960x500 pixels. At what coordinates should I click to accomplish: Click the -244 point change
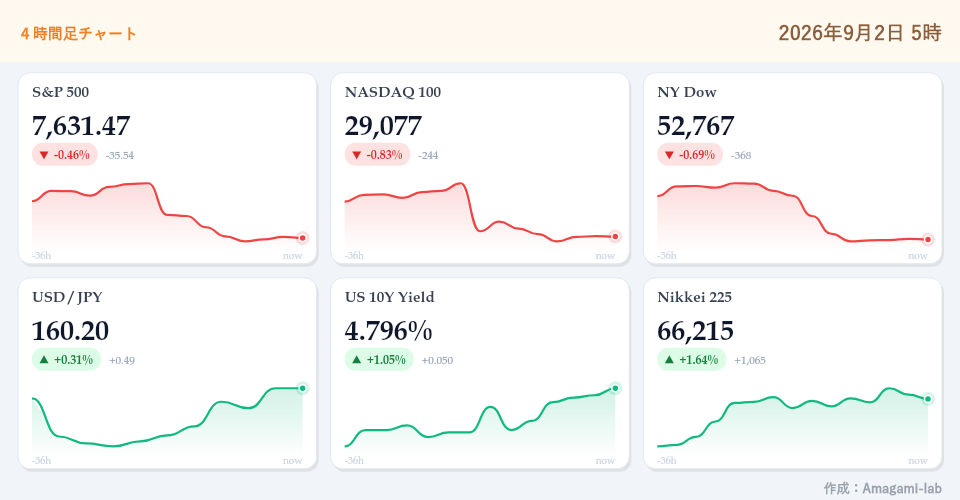pyautogui.click(x=428, y=155)
